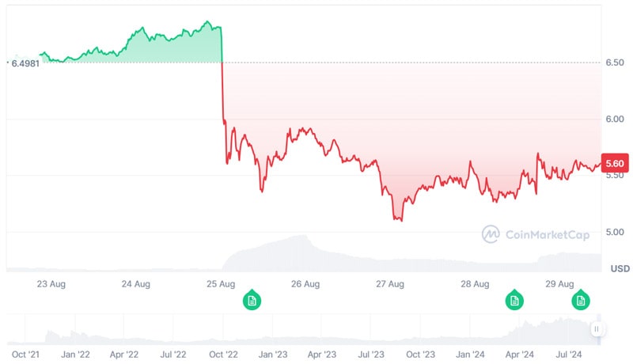Click the 26 Aug date axis label
Screen dimensions: 633x364
[305, 283]
